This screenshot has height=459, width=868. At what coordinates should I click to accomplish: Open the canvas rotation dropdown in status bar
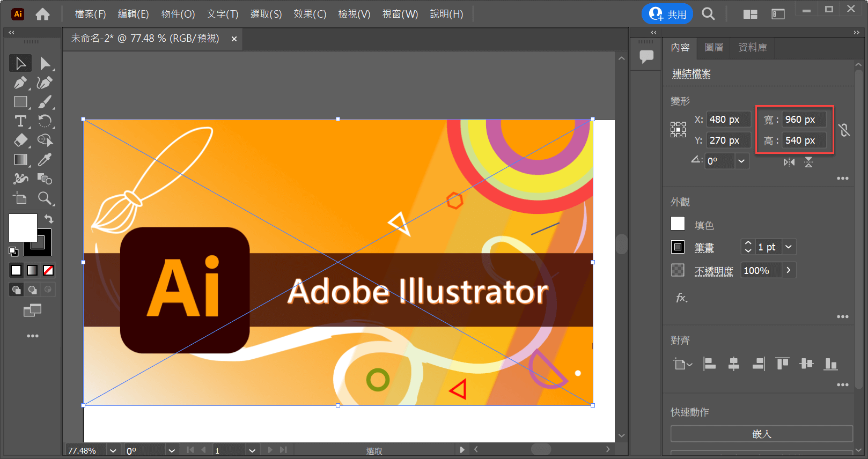pos(172,450)
